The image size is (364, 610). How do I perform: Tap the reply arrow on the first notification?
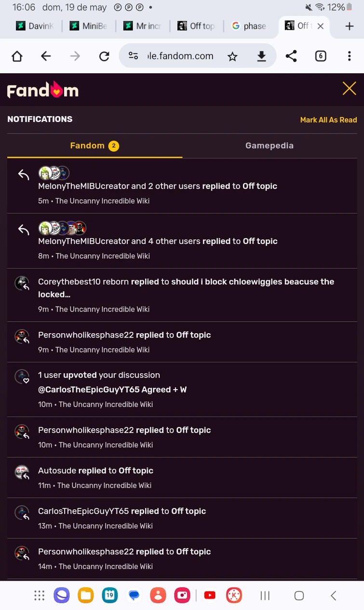(23, 175)
